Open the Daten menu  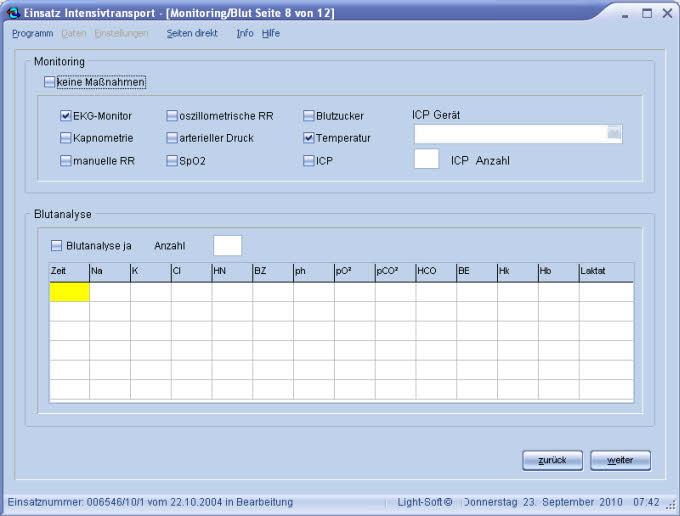[74, 33]
